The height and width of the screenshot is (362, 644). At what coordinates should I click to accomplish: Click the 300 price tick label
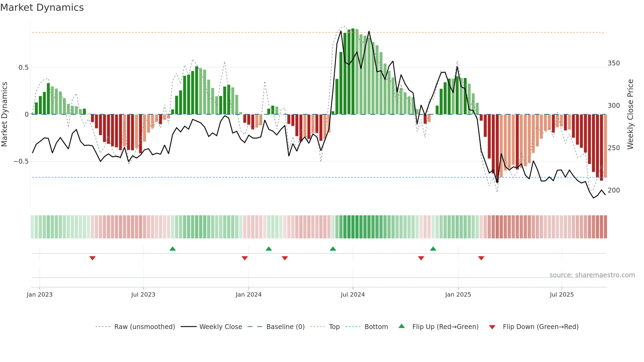(614, 106)
